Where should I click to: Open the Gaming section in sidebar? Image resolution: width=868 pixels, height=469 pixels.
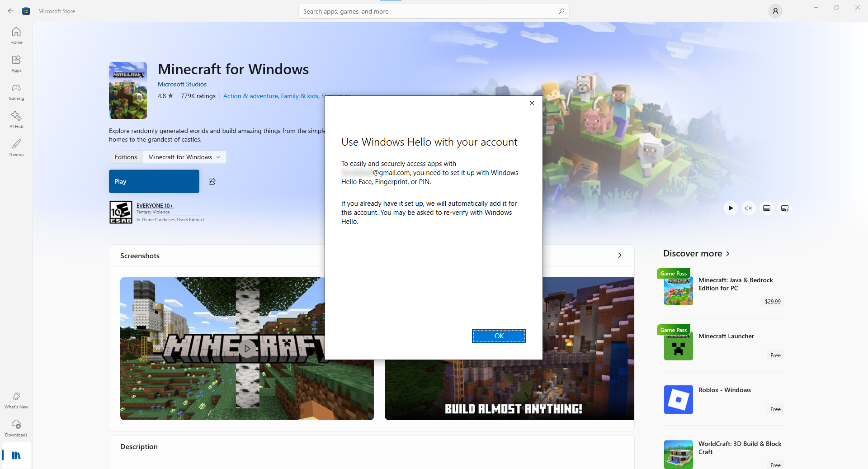coord(16,92)
